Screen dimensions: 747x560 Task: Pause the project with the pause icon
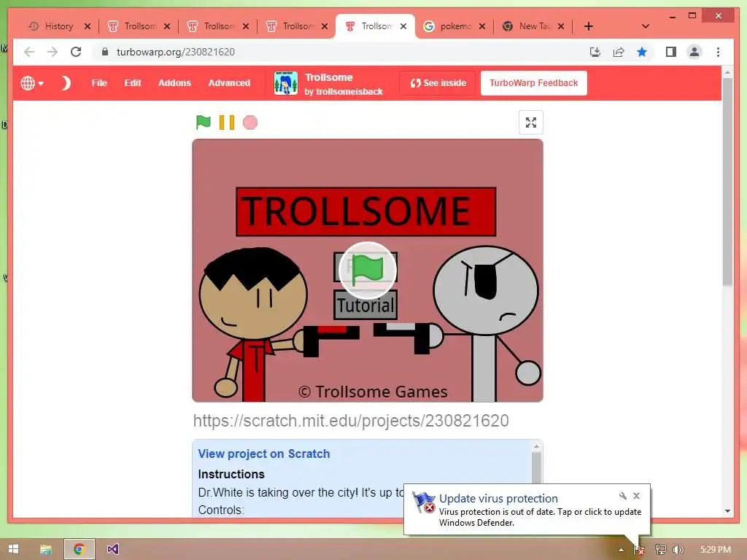tap(227, 122)
